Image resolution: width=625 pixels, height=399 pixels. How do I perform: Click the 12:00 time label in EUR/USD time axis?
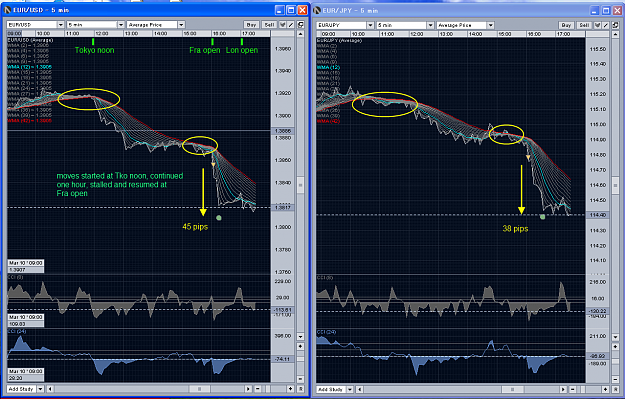pos(102,34)
